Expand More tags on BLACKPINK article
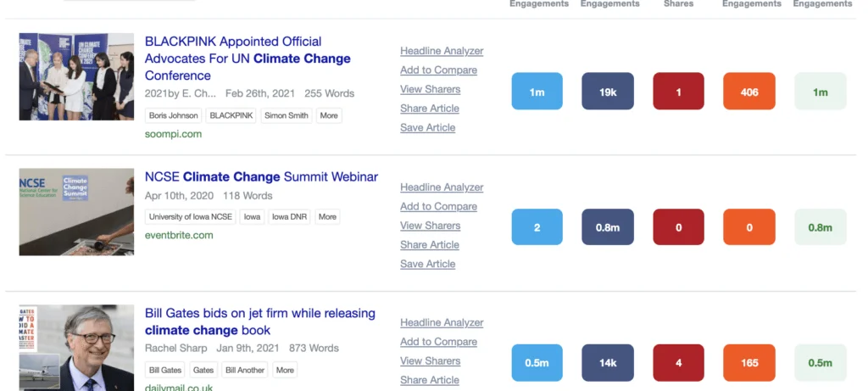The height and width of the screenshot is (391, 868). pos(329,115)
